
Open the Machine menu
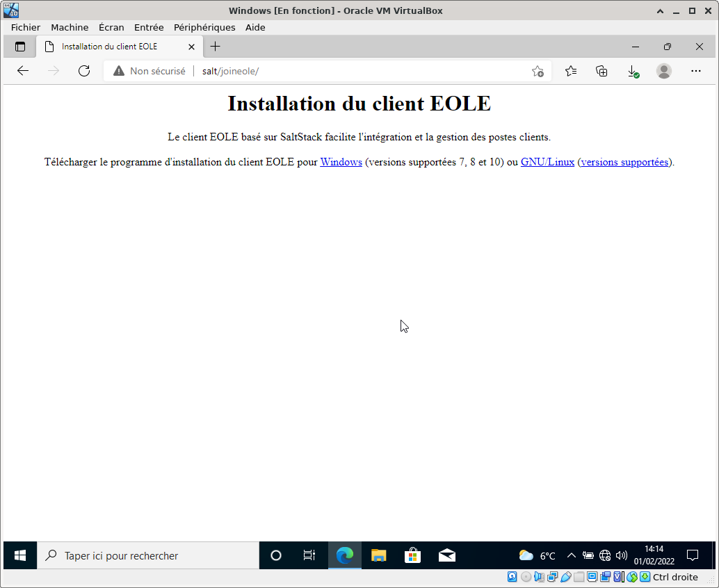[70, 28]
